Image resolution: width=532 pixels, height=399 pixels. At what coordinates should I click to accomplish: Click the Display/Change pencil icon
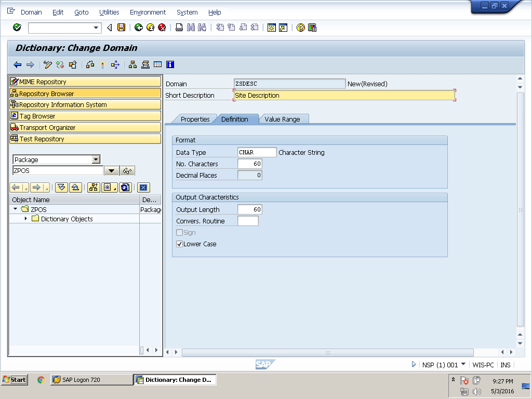pyautogui.click(x=48, y=64)
